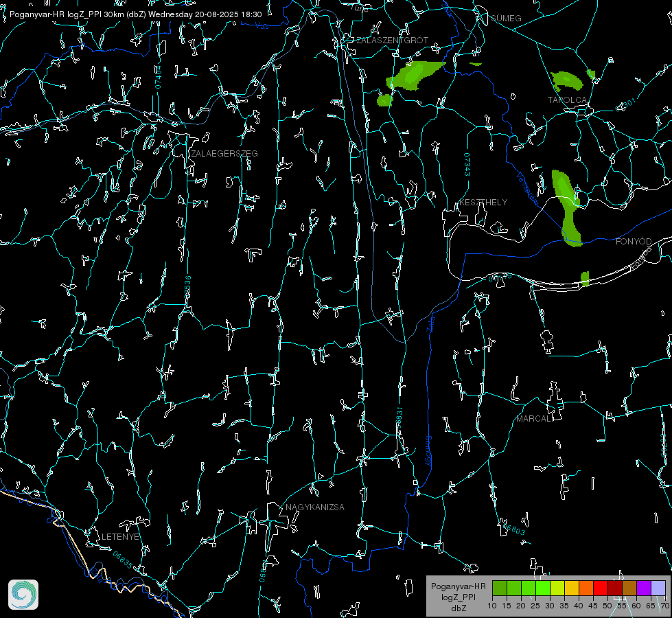Click the Somogy county border label

[x=428, y=451]
